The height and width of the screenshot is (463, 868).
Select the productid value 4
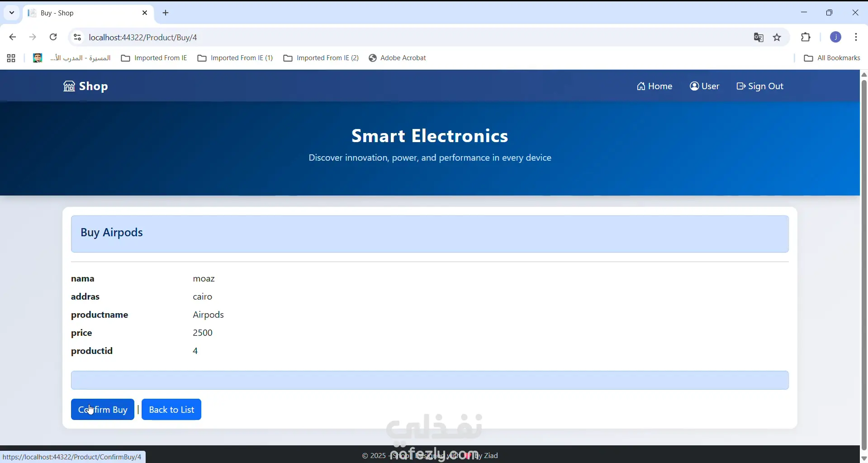click(195, 351)
